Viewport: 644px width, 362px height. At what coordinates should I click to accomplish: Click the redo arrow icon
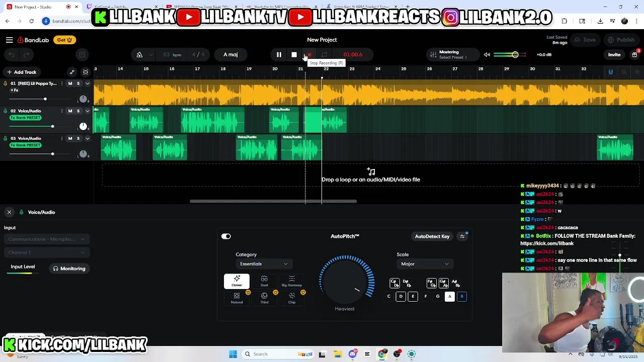point(26,54)
